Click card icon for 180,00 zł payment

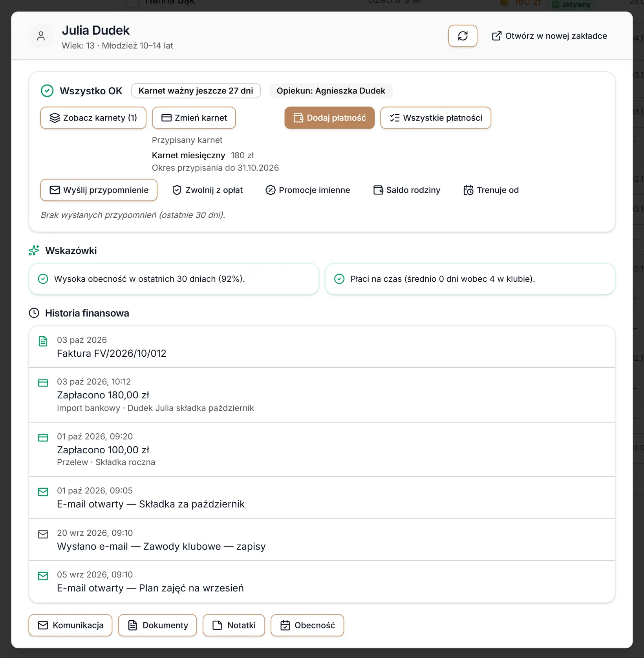click(43, 383)
